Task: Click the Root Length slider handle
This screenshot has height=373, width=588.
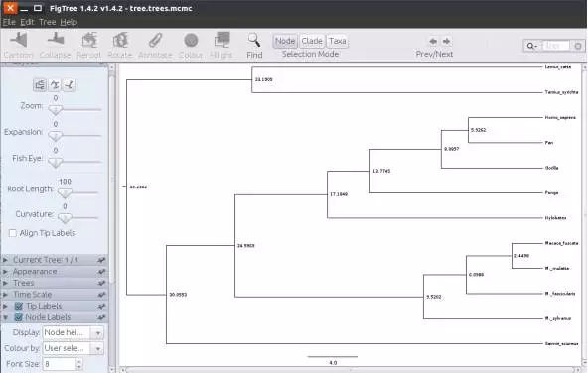Action: click(x=65, y=193)
